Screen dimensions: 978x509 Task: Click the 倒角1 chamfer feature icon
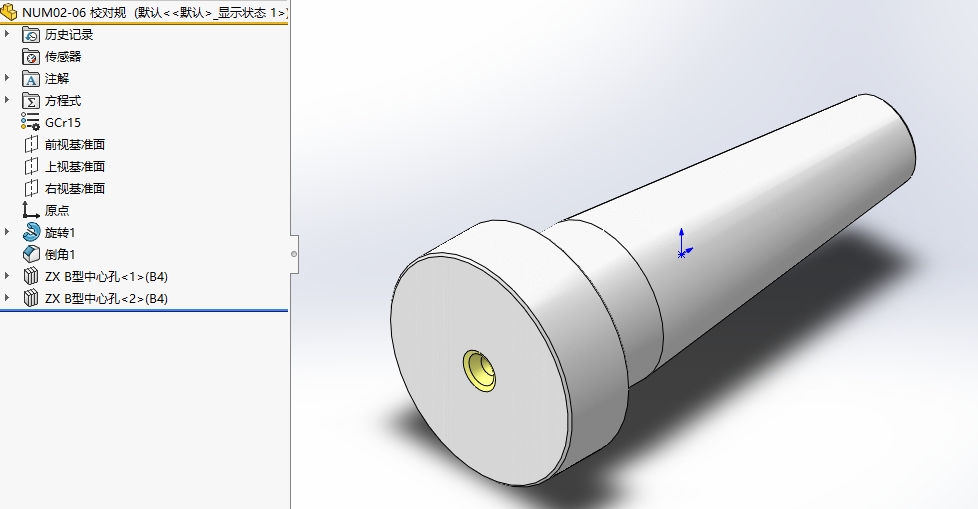tap(31, 254)
